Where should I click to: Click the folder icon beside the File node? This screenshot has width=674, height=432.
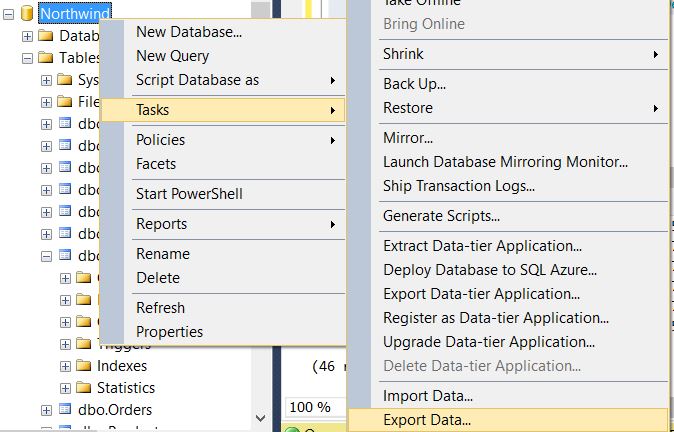pos(64,101)
